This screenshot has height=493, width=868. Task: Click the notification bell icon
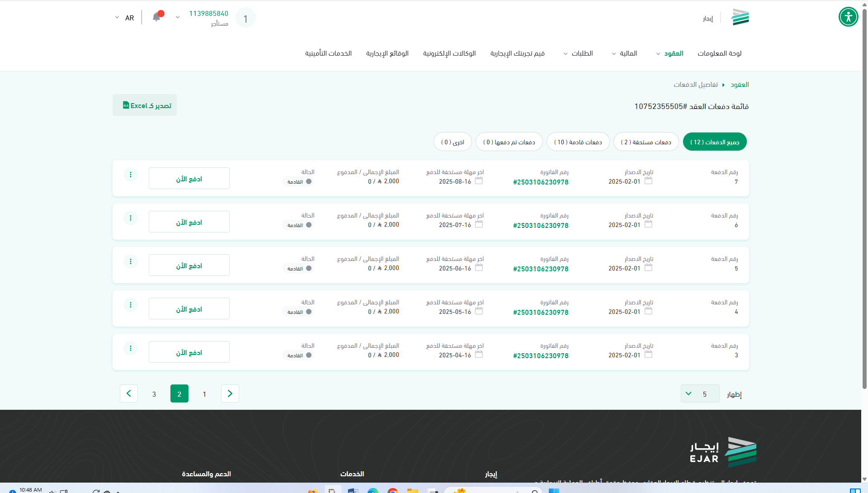tap(156, 17)
